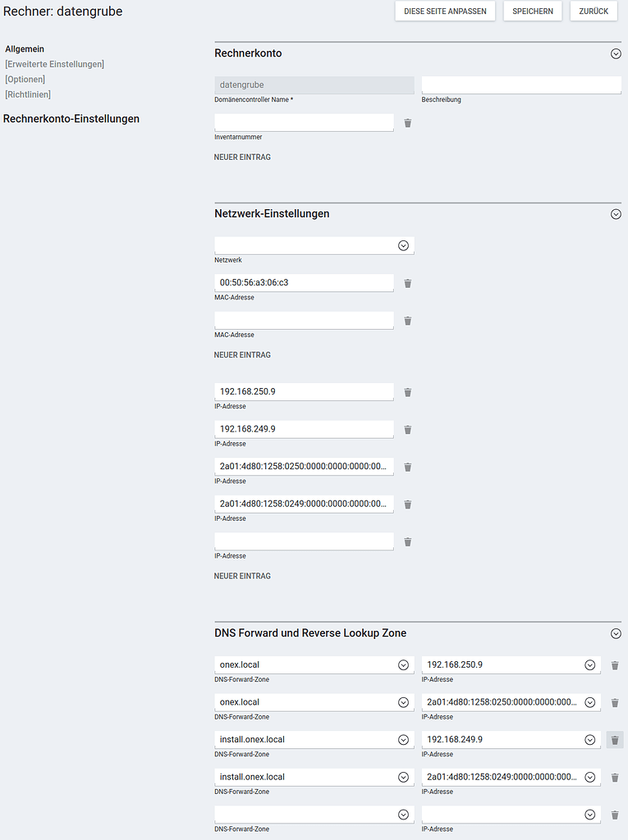The height and width of the screenshot is (840, 628).
Task: Delete the install.onex.local IPv6 zone entry
Action: point(615,777)
